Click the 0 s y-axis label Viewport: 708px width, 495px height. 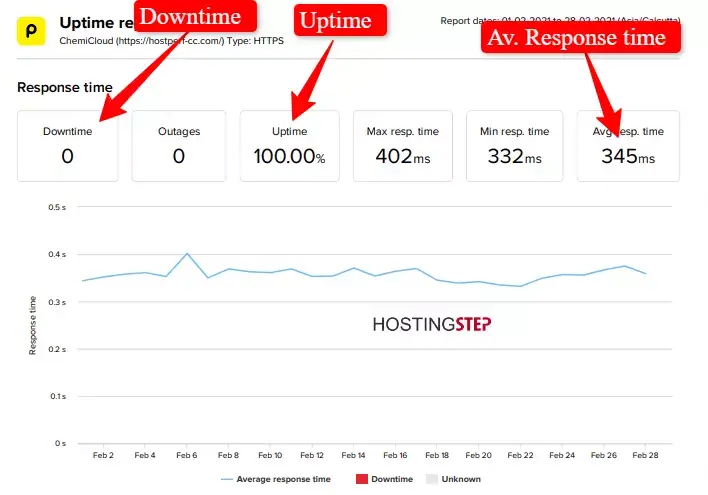[x=61, y=444]
